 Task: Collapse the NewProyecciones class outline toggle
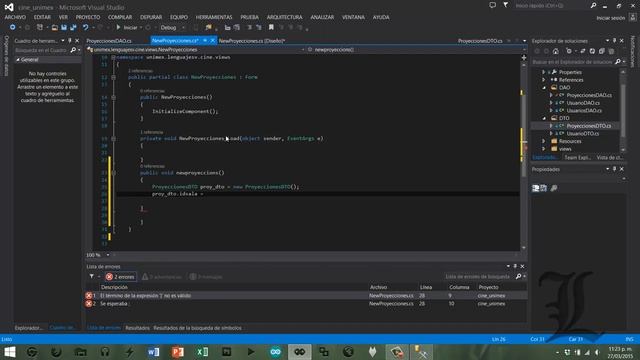pyautogui.click(x=113, y=77)
